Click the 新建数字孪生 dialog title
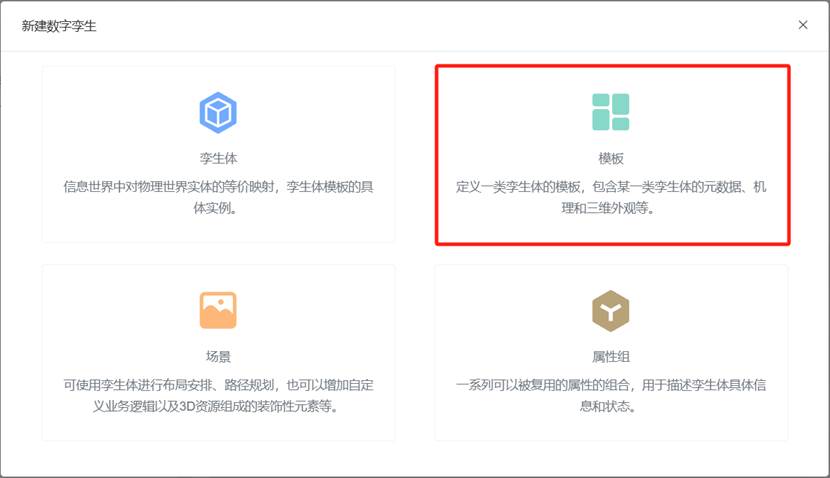Viewport: 830px width, 478px height. [59, 26]
